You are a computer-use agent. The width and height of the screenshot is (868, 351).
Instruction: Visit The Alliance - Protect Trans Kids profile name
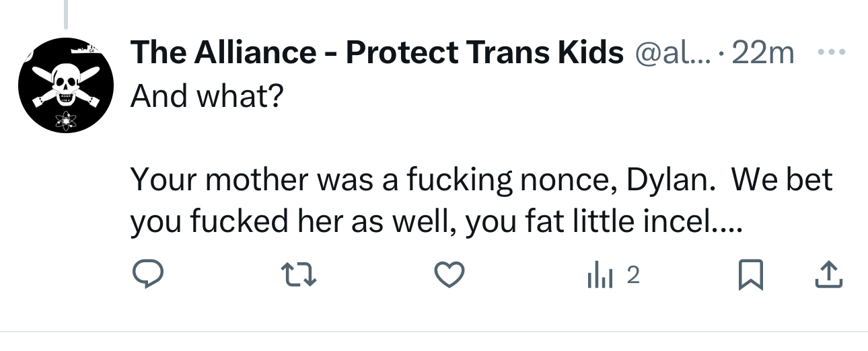[x=377, y=52]
